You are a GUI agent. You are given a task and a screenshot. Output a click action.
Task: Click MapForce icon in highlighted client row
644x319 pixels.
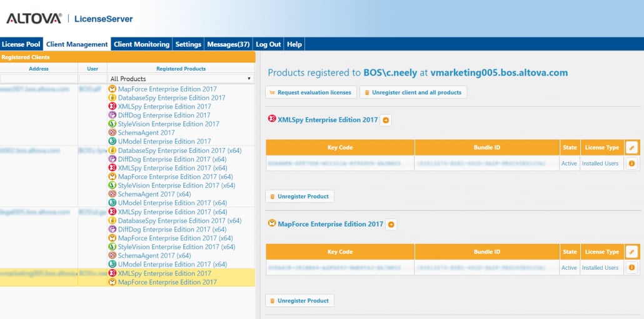coord(112,282)
